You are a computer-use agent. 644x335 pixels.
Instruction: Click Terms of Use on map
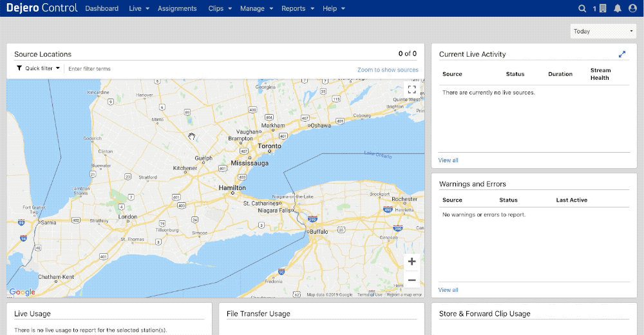(370, 294)
